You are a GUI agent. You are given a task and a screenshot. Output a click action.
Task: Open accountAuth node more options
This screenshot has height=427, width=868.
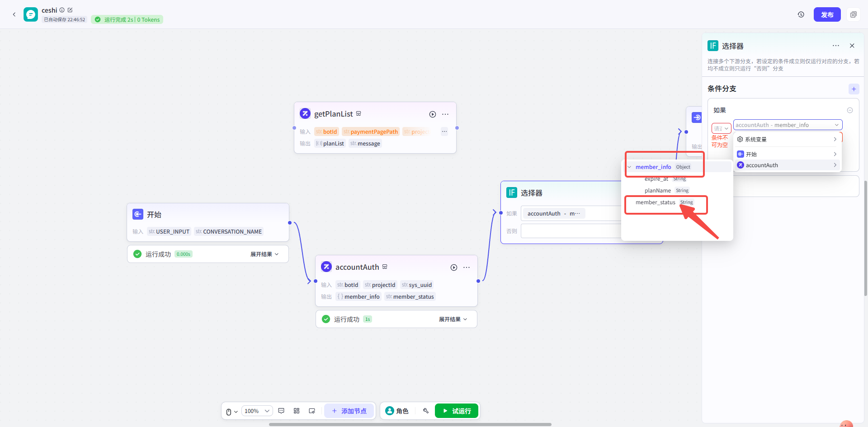pyautogui.click(x=467, y=267)
